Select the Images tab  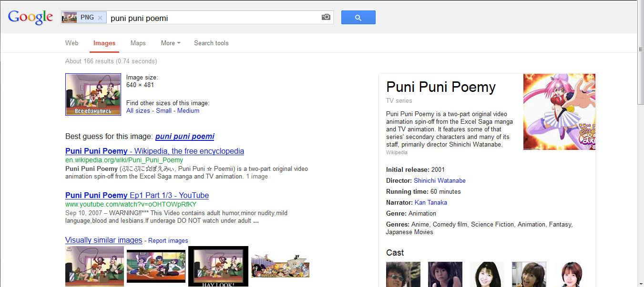pyautogui.click(x=104, y=43)
